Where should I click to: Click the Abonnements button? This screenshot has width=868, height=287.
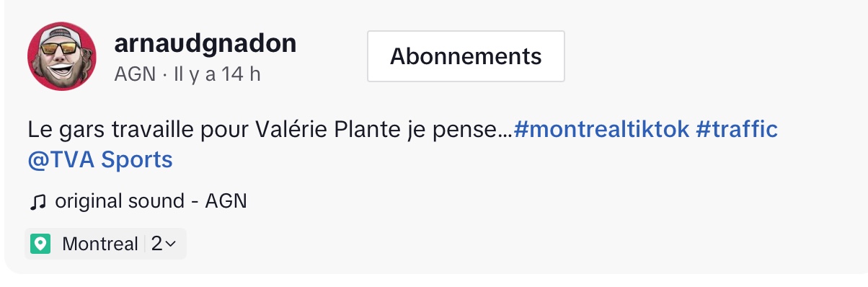pyautogui.click(x=466, y=56)
